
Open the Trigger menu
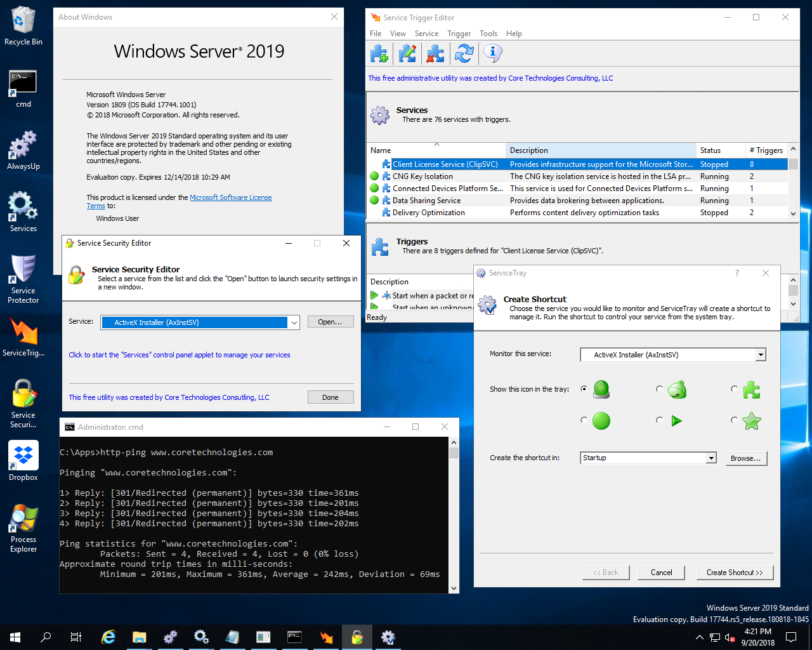click(459, 34)
